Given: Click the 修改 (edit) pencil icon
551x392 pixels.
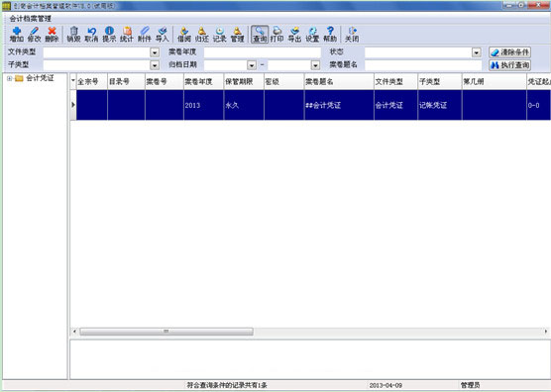Looking at the screenshot, I should click(x=35, y=35).
